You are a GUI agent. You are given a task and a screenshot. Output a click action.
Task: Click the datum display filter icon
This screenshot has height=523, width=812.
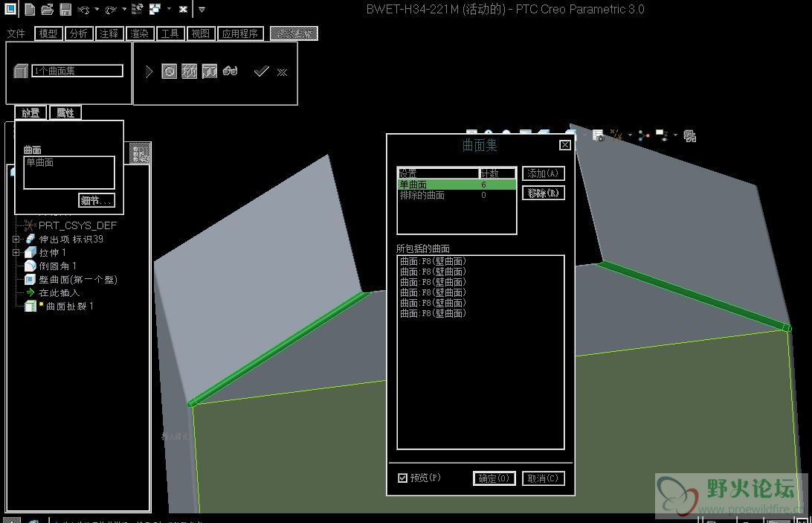(616, 135)
